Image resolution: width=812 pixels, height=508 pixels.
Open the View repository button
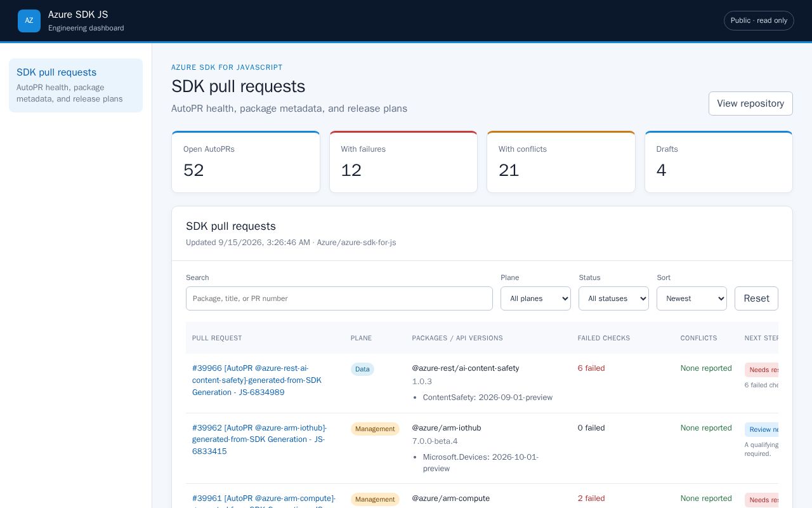coord(750,104)
